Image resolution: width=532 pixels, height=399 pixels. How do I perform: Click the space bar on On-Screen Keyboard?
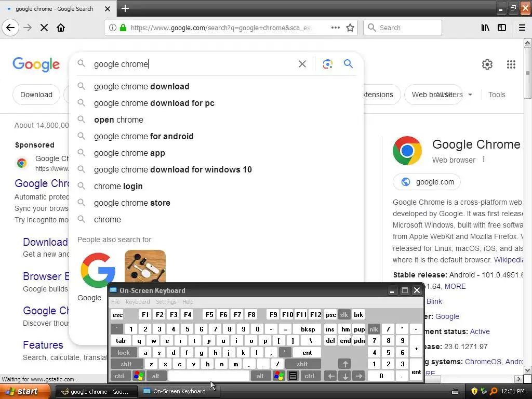tap(209, 376)
